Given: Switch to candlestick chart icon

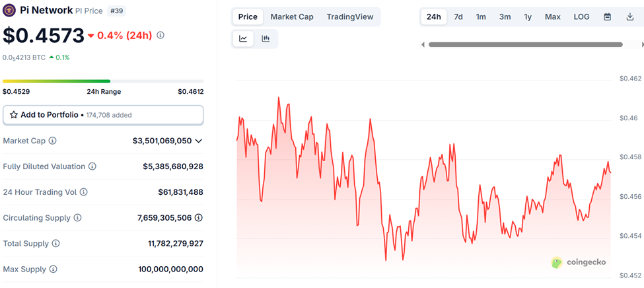Looking at the screenshot, I should [266, 39].
